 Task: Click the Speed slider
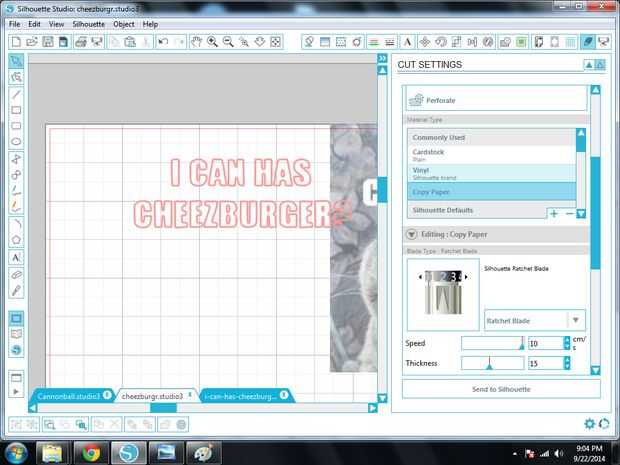coord(493,343)
